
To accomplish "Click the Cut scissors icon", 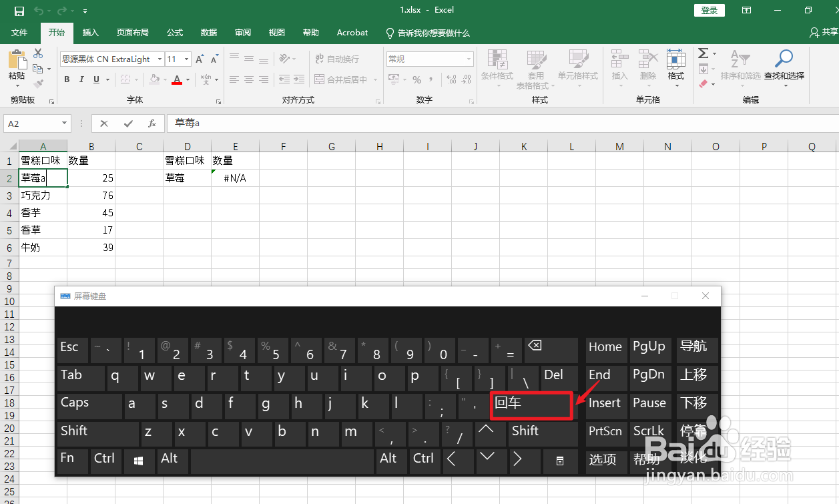I will [x=38, y=54].
